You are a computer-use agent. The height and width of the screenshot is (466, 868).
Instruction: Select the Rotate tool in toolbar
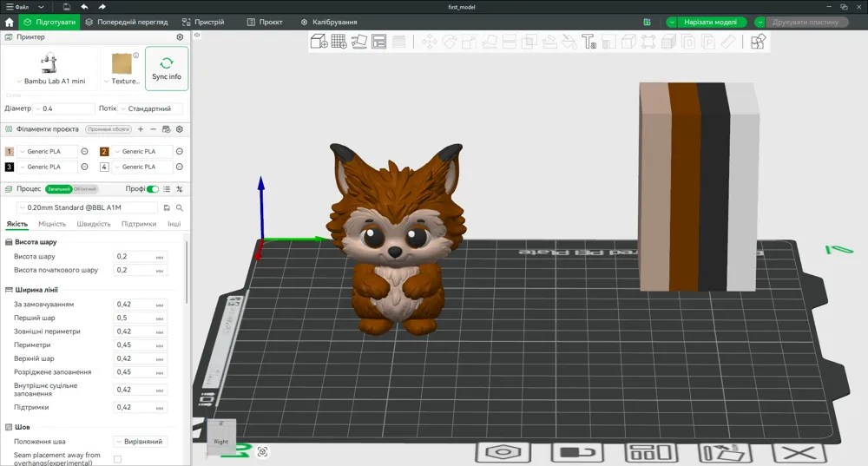click(x=449, y=42)
